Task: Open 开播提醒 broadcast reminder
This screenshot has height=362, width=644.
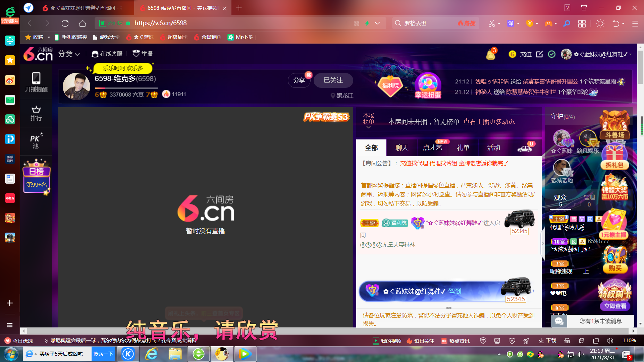Action: tap(36, 82)
